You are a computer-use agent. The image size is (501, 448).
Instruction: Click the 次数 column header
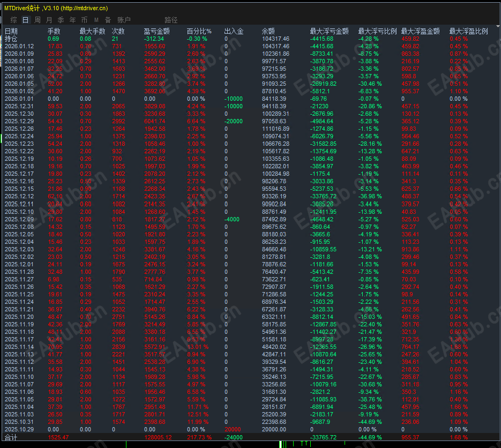pos(118,31)
